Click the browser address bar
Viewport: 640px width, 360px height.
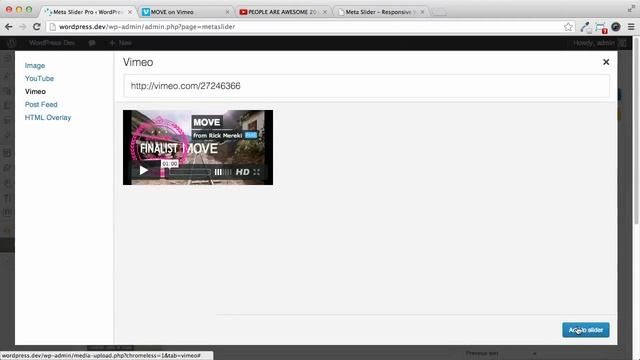pyautogui.click(x=310, y=27)
